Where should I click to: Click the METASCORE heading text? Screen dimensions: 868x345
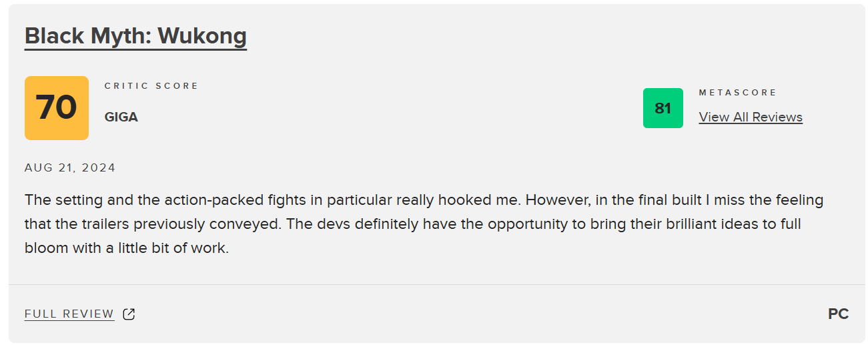pos(738,92)
